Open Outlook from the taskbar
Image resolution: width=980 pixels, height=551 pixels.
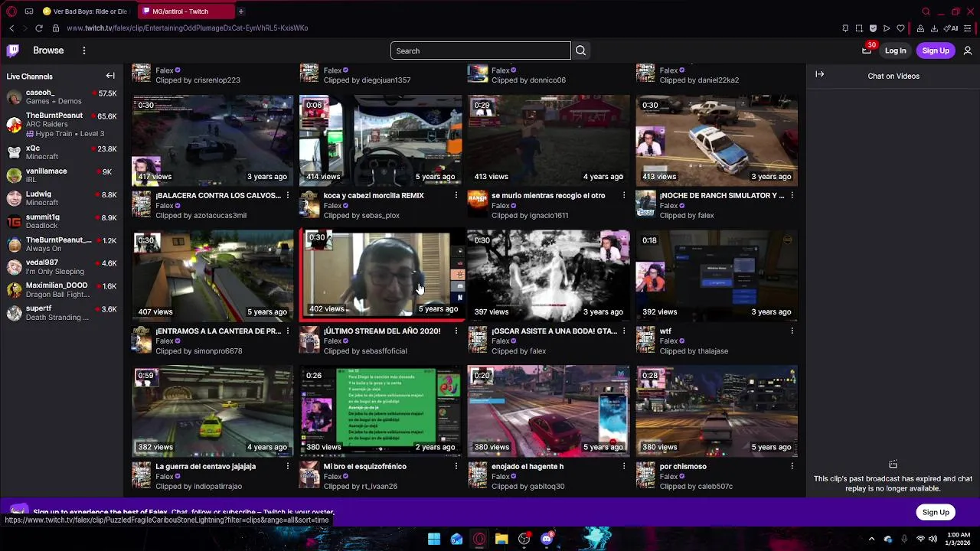point(456,539)
